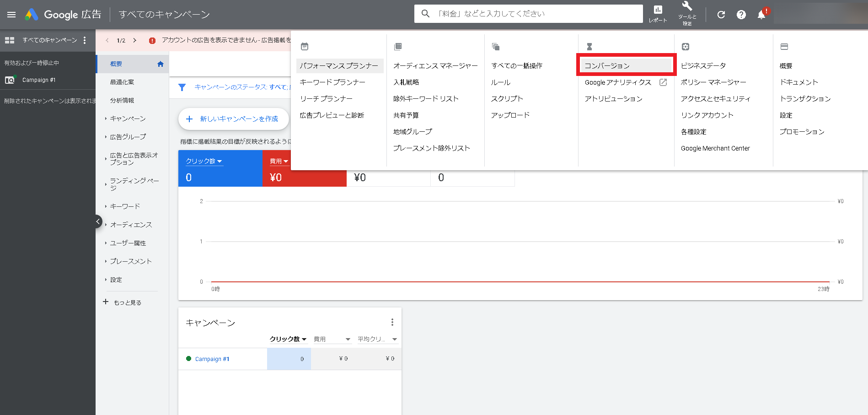The image size is (868, 415).
Task: Select コンバージョン in tools menu
Action: pos(626,66)
